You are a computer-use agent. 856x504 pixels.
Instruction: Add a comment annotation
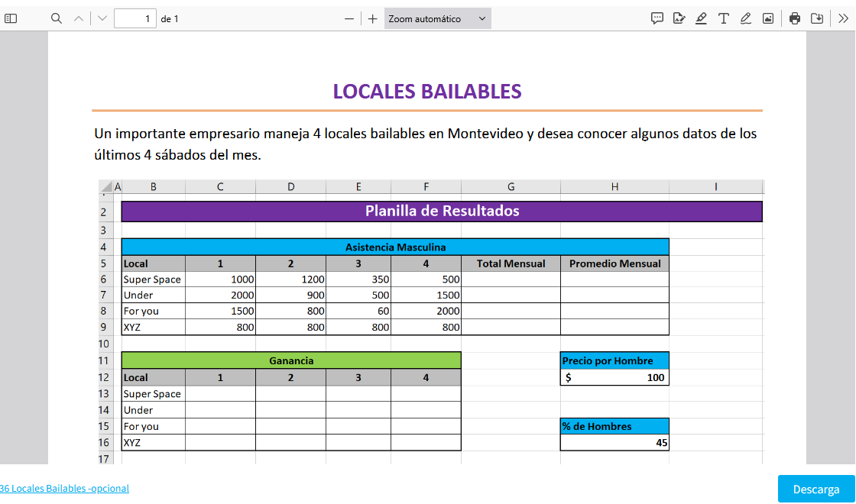click(x=657, y=18)
